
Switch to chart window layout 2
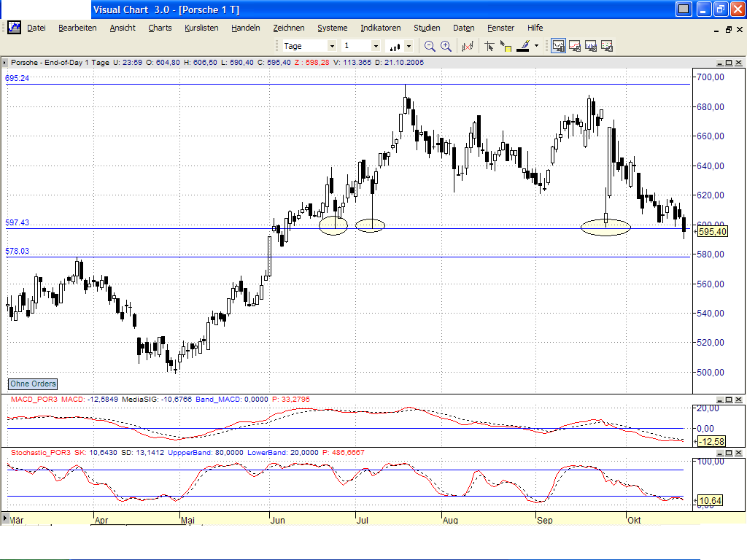[x=574, y=46]
